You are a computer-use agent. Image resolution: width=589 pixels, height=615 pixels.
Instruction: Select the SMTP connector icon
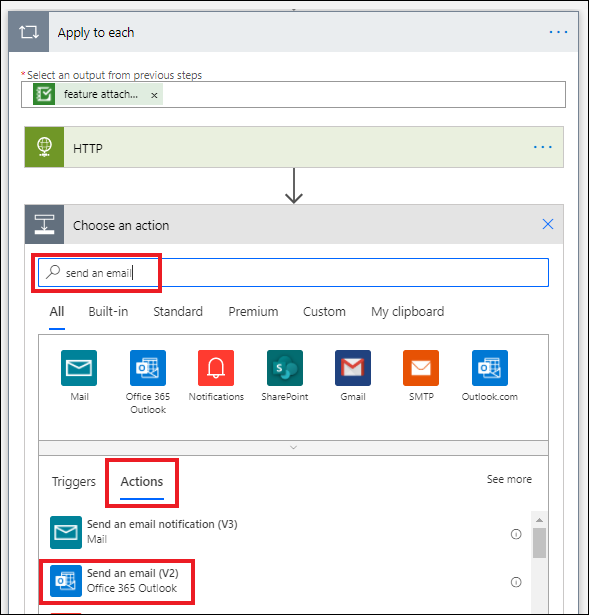(x=421, y=368)
